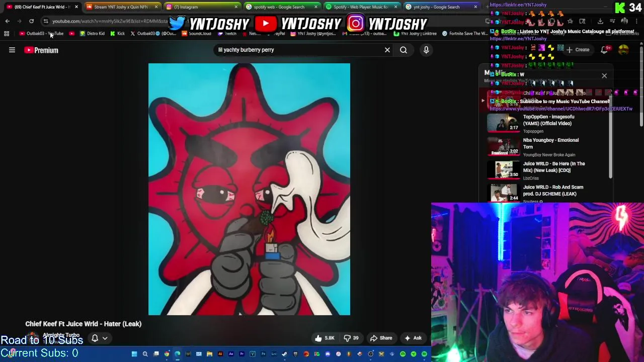This screenshot has width=644, height=362.
Task: Open Discord from taskbar
Action: pos(328,354)
